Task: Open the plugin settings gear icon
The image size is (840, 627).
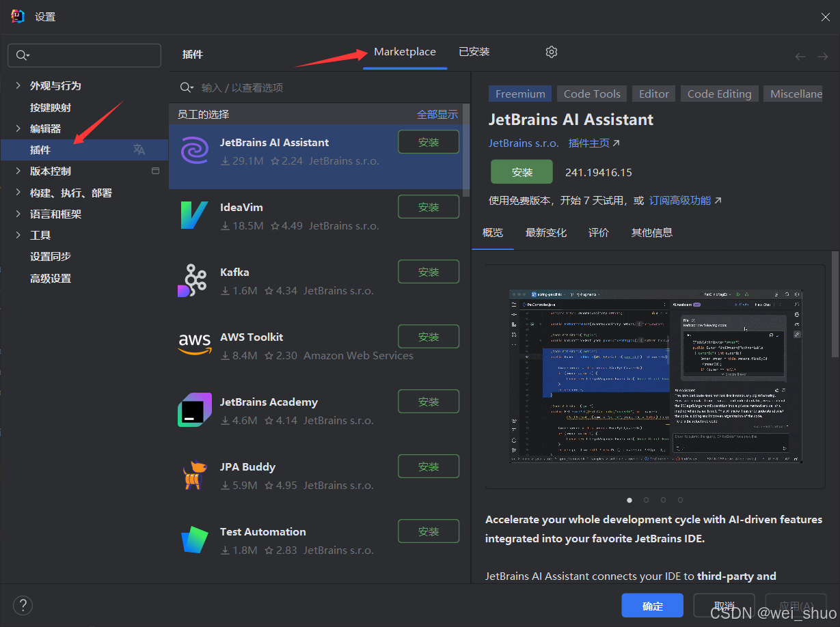Action: click(x=552, y=52)
